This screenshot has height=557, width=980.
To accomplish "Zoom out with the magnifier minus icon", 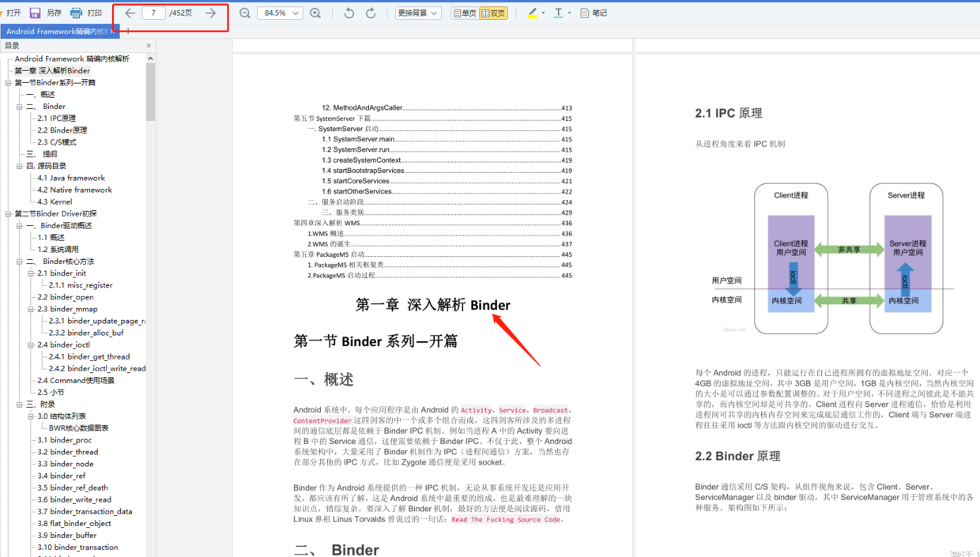I will [246, 13].
